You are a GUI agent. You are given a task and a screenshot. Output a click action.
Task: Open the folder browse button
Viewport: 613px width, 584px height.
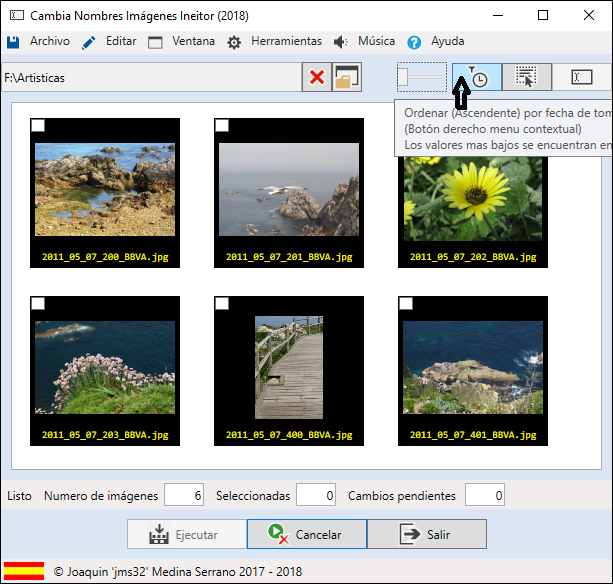[x=347, y=77]
